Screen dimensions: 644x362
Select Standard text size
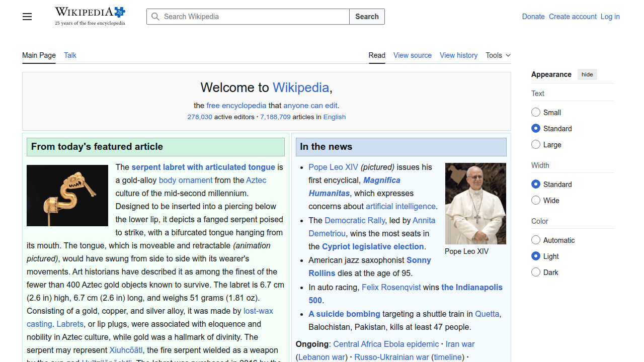tap(536, 128)
